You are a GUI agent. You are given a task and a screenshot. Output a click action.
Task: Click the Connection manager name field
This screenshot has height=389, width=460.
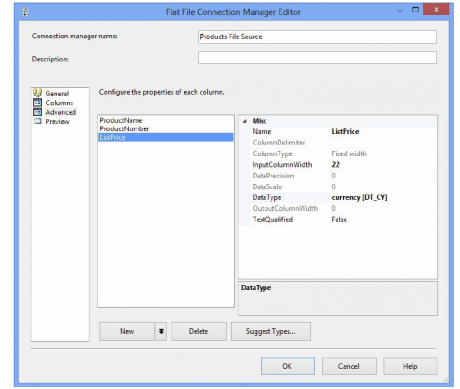[317, 37]
